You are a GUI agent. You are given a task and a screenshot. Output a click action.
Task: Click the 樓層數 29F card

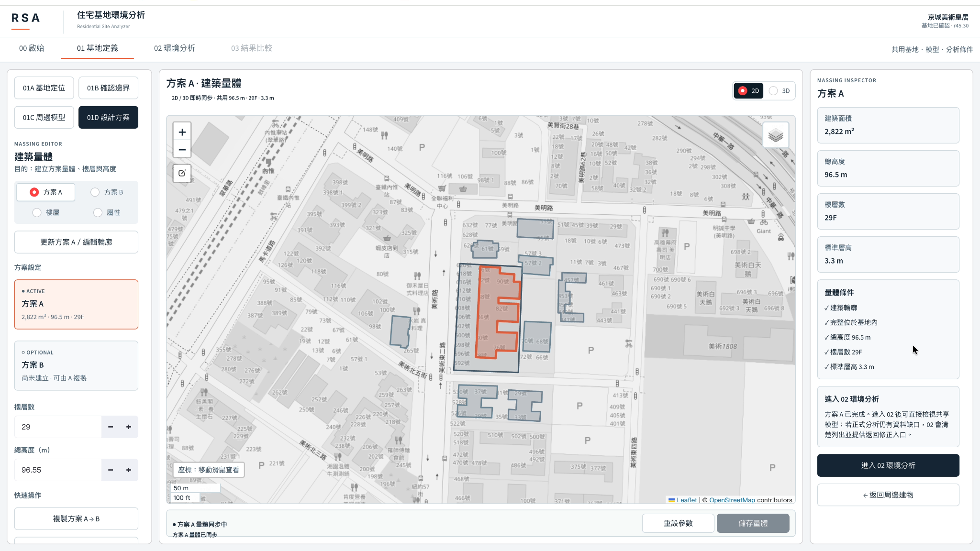[888, 211]
